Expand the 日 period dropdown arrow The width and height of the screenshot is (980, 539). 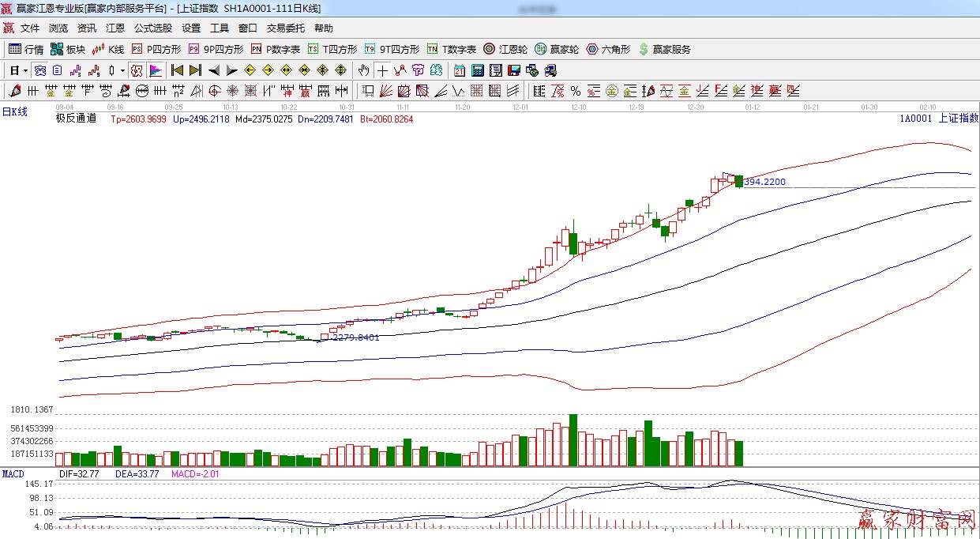tap(25, 70)
